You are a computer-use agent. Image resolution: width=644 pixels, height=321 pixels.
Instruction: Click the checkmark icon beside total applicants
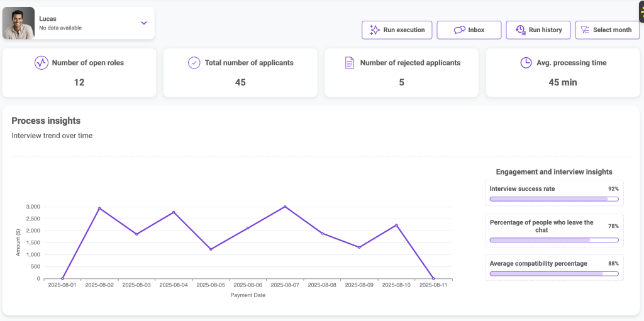(194, 63)
